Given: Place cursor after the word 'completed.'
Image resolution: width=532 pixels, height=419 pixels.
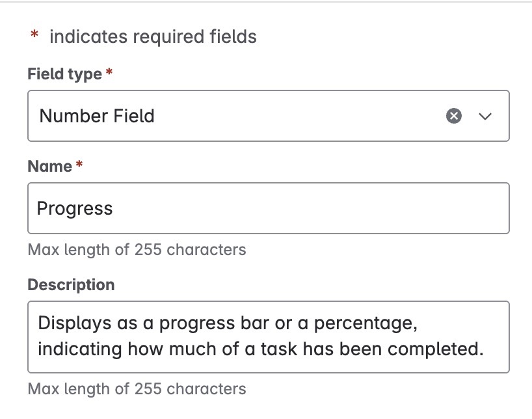Looking at the screenshot, I should [x=485, y=349].
